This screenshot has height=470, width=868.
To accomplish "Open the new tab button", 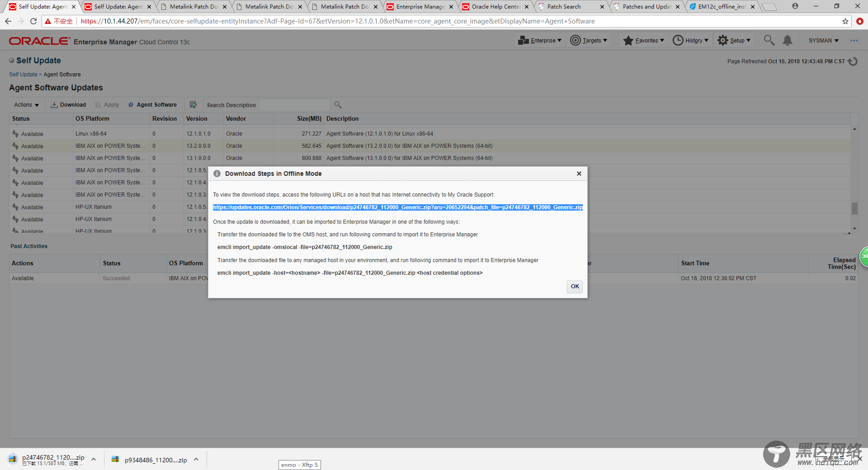I will (x=769, y=7).
